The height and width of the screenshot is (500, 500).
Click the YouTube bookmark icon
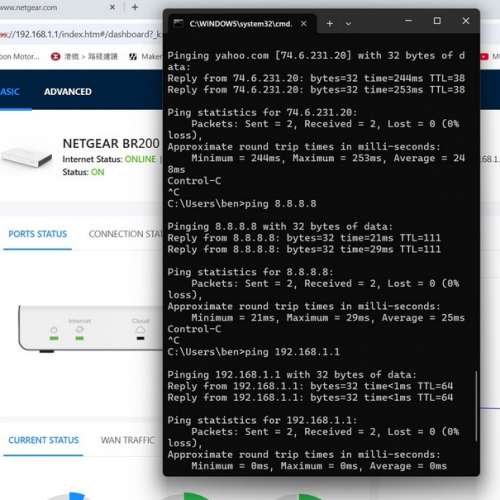[484, 57]
